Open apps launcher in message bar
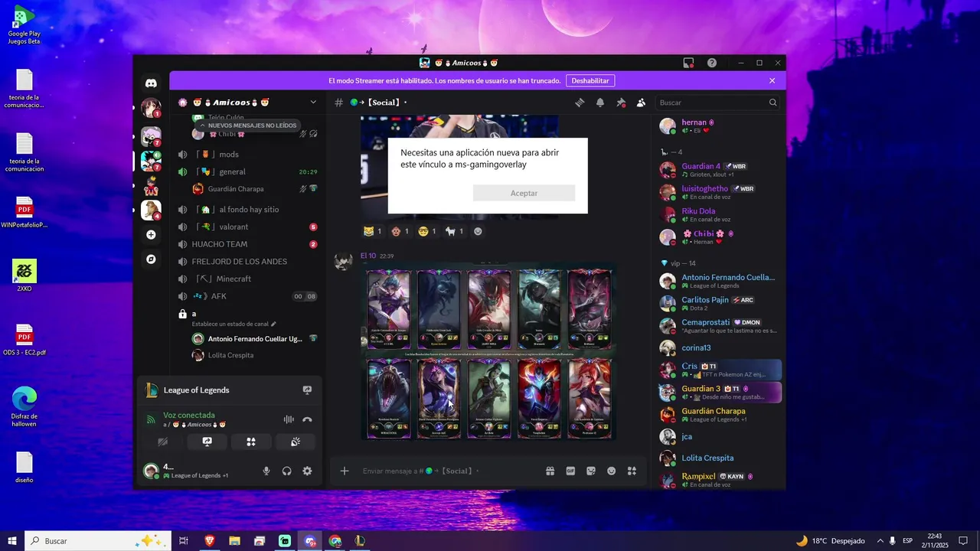Viewport: 980px width, 551px height. click(632, 471)
